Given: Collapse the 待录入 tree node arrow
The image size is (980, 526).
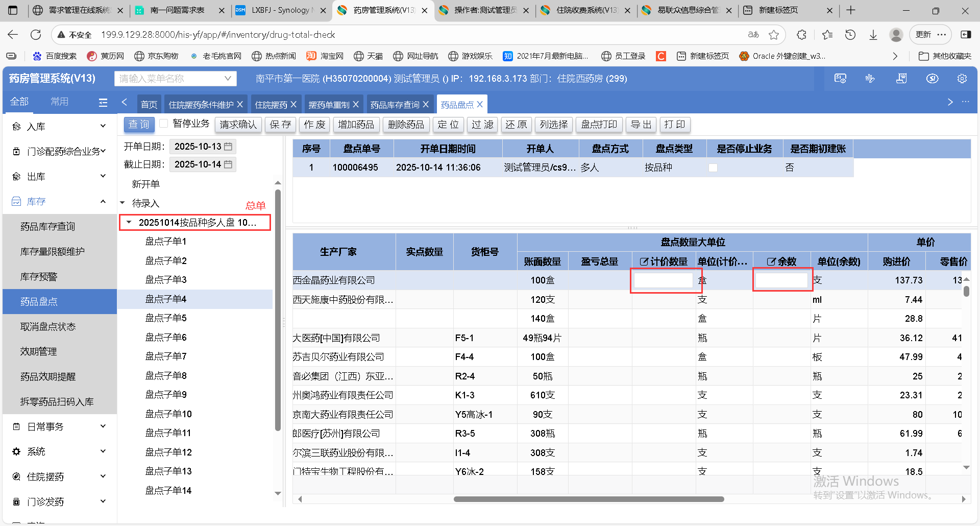Looking at the screenshot, I should click(x=122, y=203).
